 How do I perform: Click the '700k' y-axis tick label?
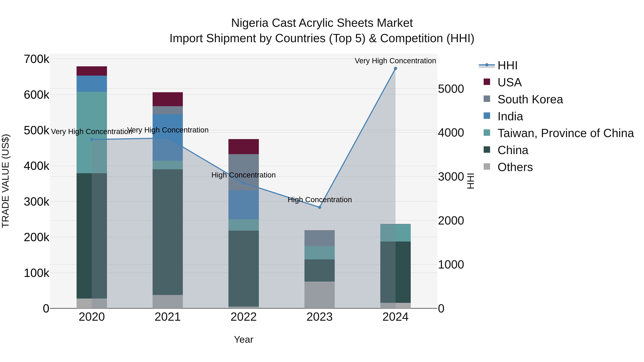click(36, 59)
